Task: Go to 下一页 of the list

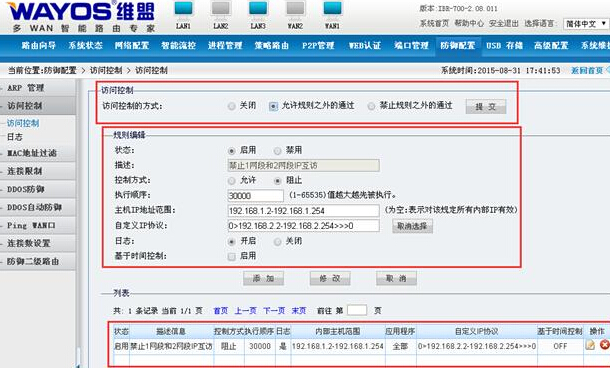Action: pos(274,310)
